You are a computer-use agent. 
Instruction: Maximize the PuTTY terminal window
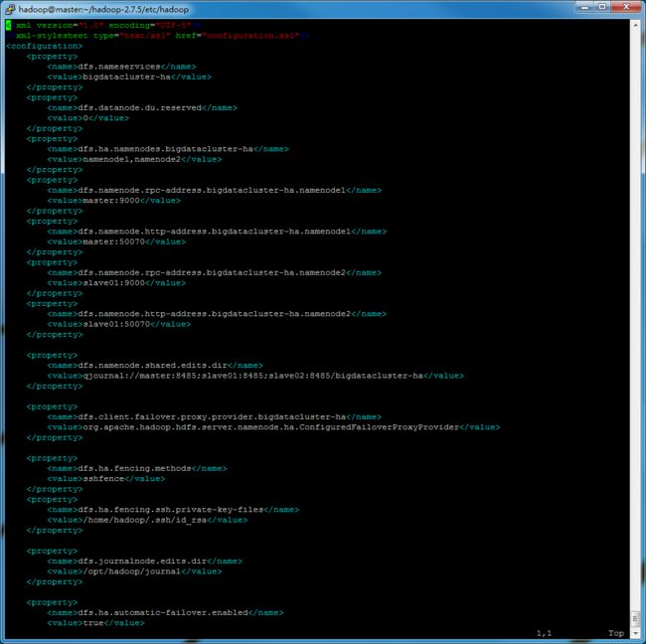(x=602, y=7)
